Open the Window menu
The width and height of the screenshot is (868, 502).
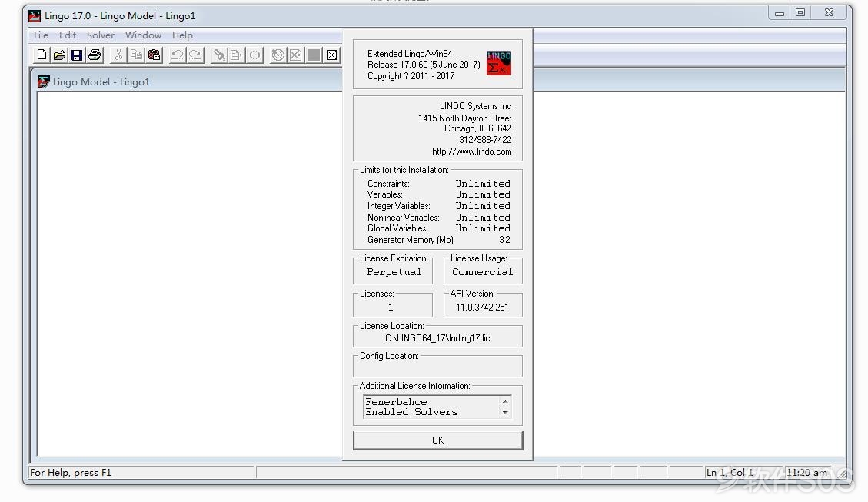(x=143, y=35)
